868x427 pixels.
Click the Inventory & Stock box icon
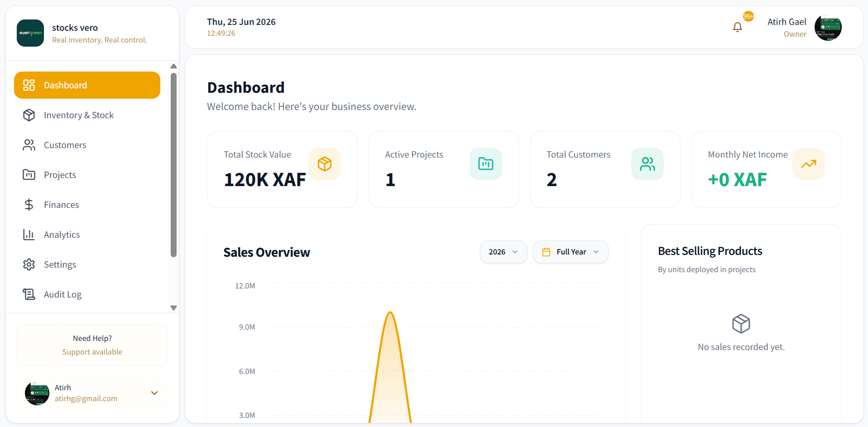[x=29, y=115]
